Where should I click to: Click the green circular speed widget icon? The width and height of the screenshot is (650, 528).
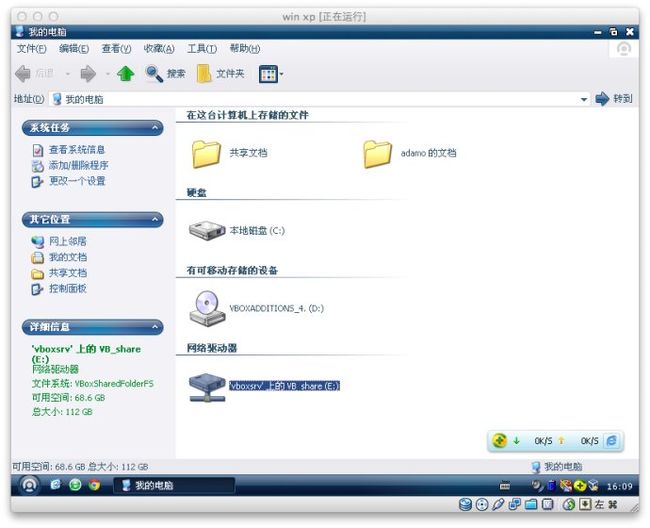click(500, 441)
